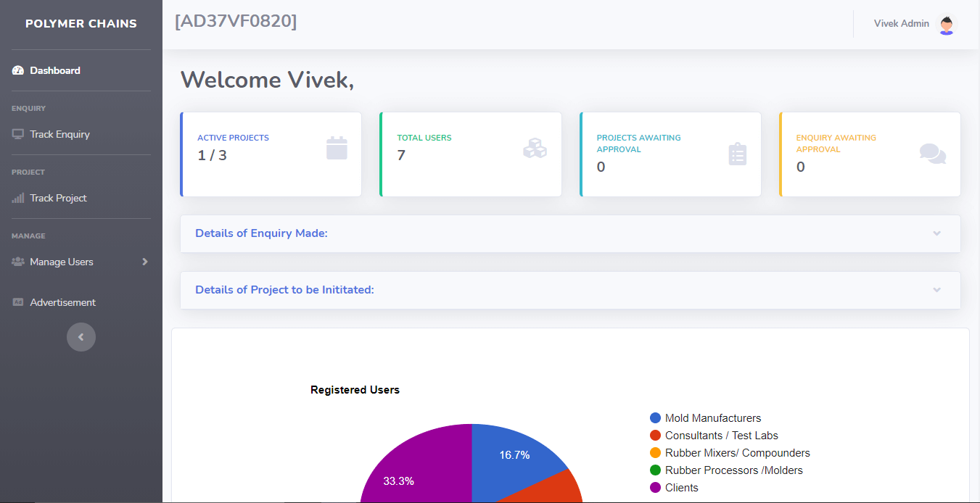Image resolution: width=980 pixels, height=503 pixels.
Task: Click the POLYMER CHAINS brand link
Action: [x=81, y=24]
